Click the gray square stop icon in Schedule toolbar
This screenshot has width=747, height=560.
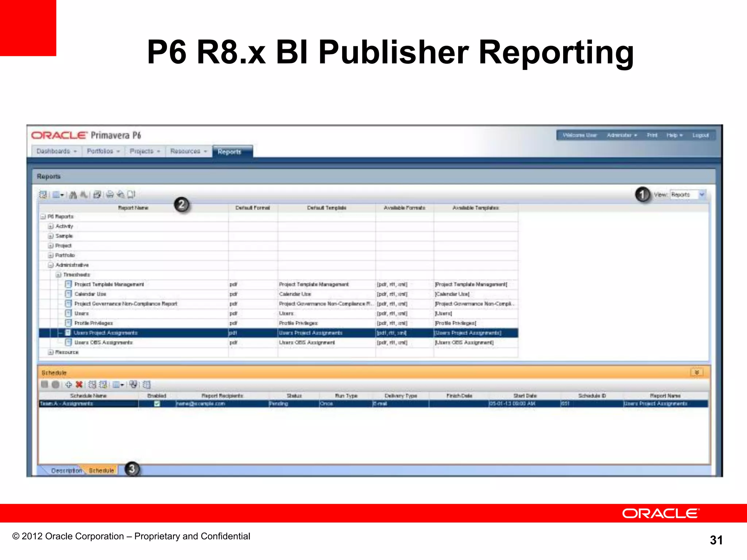point(44,384)
